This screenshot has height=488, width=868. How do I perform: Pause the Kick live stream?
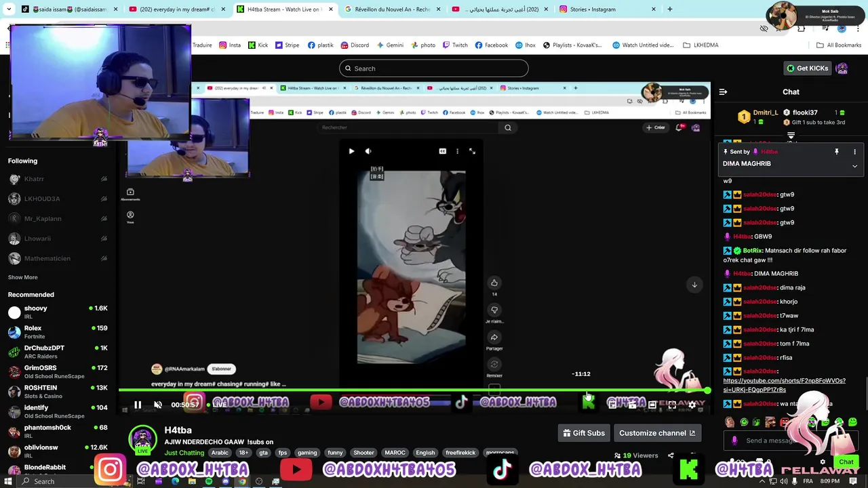pos(138,405)
